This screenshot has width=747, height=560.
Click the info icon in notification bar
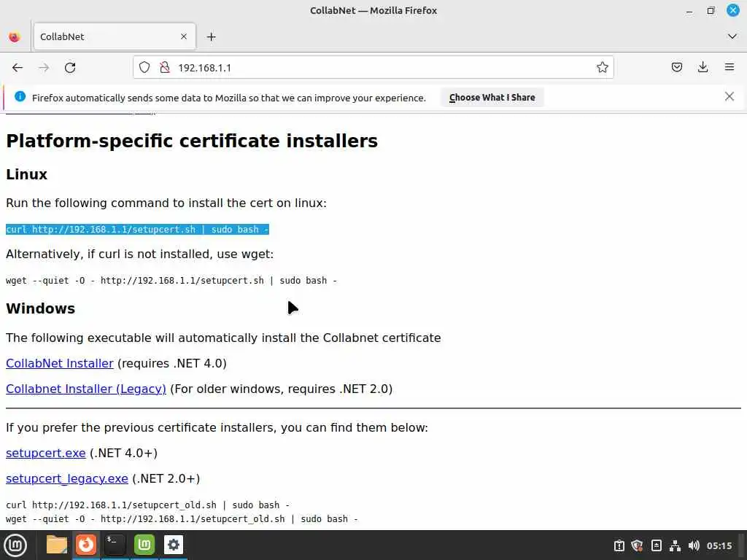pyautogui.click(x=20, y=97)
